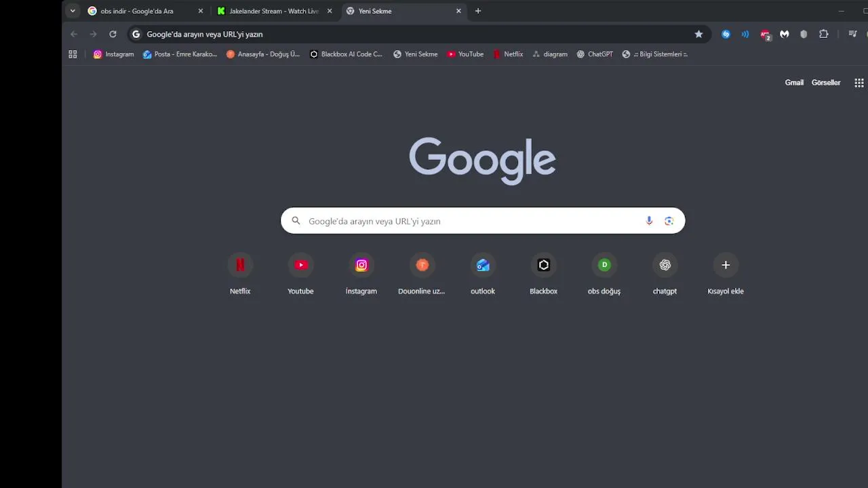
Task: Open the Bilgi Sistemleri bookmark
Action: (x=655, y=54)
